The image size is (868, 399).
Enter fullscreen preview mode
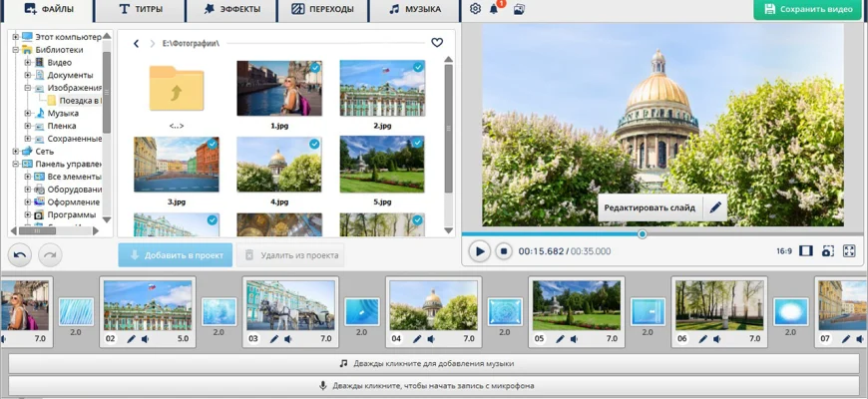click(x=849, y=251)
